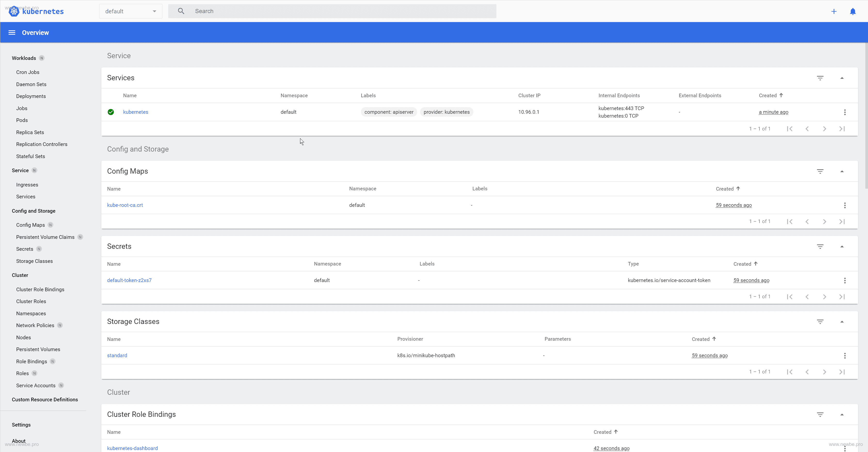Open the default namespace dropdown

[x=130, y=11]
